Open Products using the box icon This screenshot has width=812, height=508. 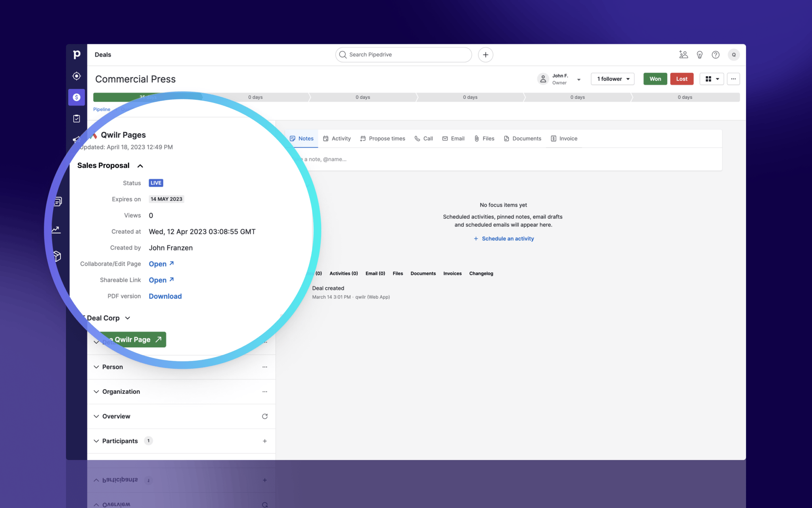(57, 256)
